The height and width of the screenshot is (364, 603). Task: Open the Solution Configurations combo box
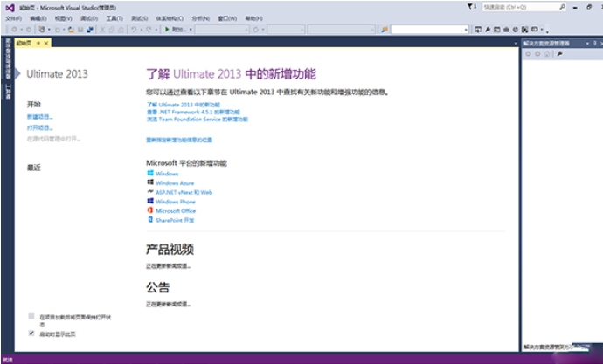pos(222,30)
